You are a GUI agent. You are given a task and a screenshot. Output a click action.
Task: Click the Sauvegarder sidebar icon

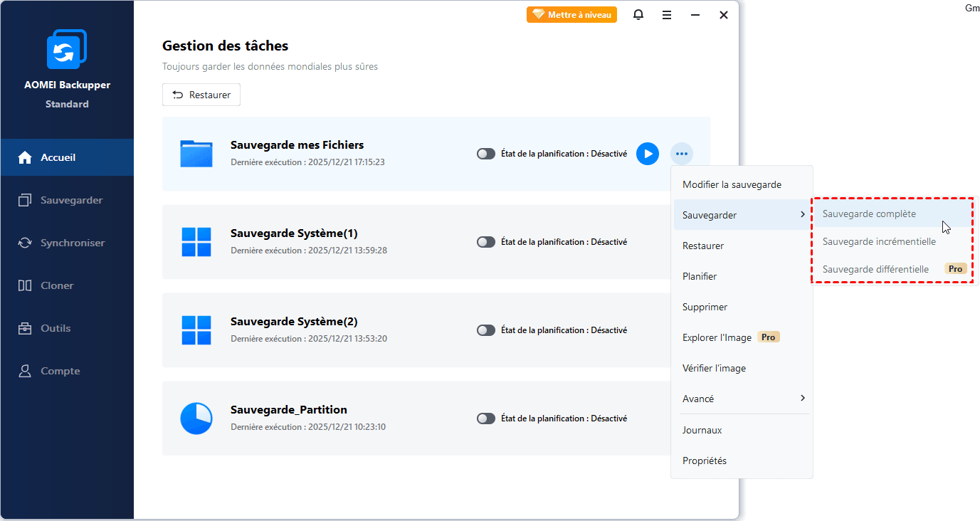25,200
